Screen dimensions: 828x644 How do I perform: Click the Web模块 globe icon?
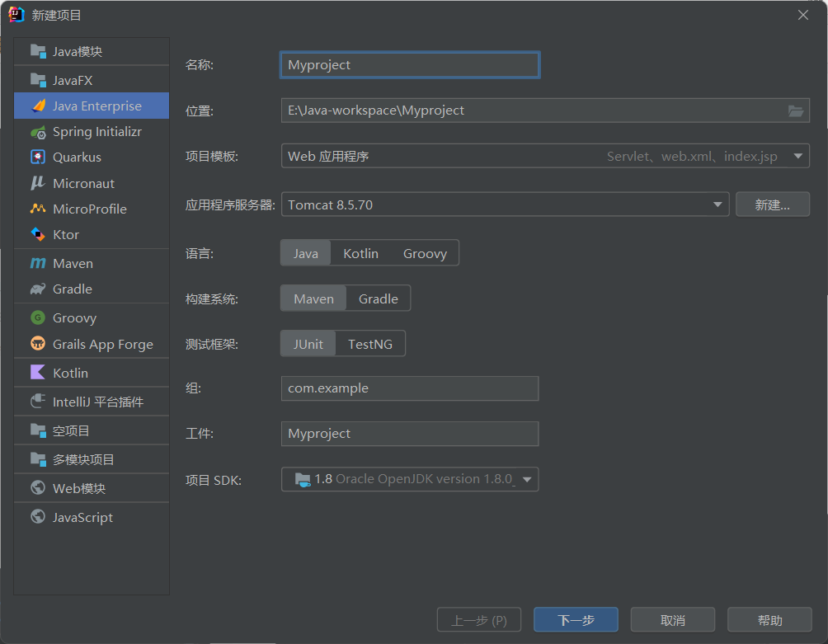pos(38,488)
